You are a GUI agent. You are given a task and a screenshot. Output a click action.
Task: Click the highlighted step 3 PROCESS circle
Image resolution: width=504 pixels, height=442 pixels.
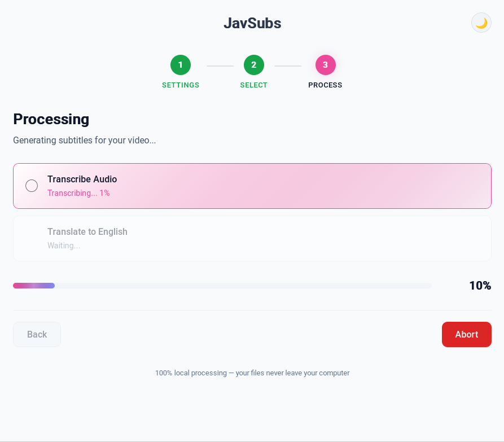(x=325, y=65)
